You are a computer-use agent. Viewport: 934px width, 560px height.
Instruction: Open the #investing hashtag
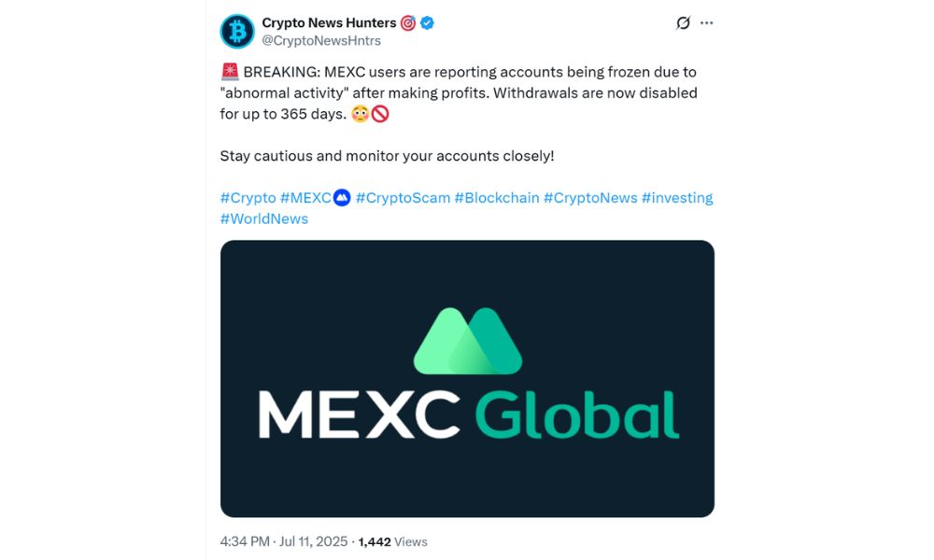pyautogui.click(x=677, y=198)
